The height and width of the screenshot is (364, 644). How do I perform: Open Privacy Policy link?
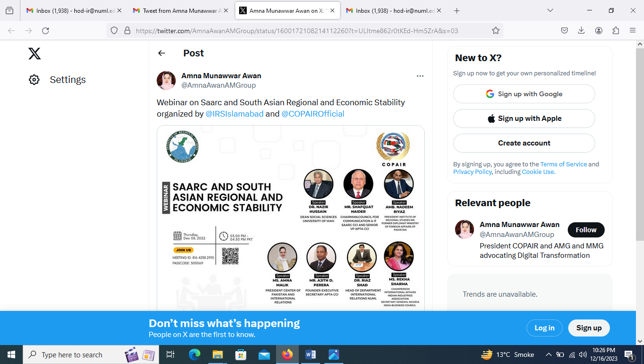coord(473,172)
